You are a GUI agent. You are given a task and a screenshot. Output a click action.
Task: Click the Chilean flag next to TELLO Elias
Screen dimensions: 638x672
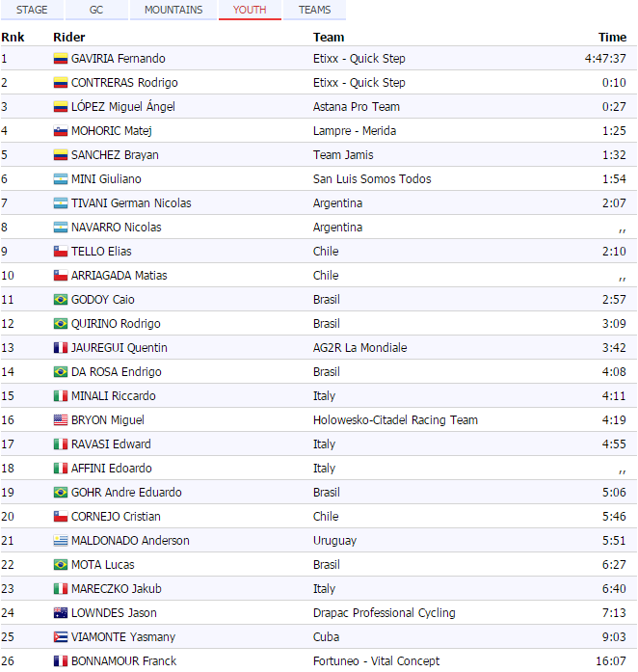coord(60,252)
